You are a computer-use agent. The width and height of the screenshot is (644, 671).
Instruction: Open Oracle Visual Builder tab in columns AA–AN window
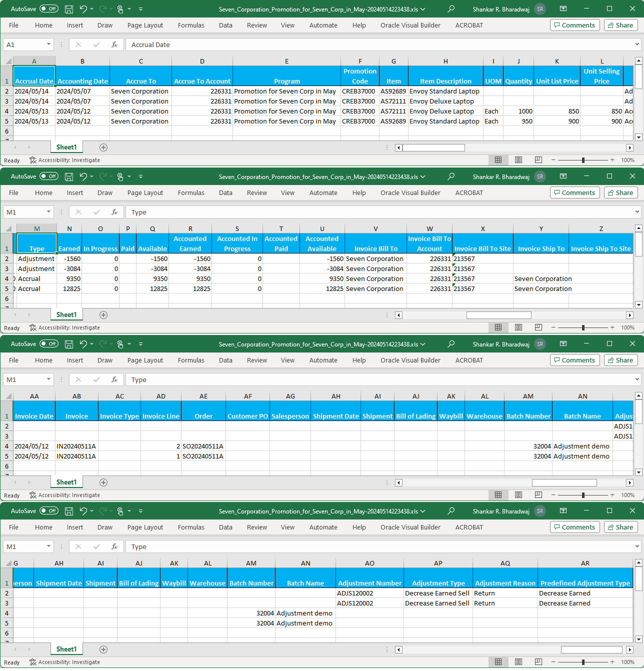410,360
